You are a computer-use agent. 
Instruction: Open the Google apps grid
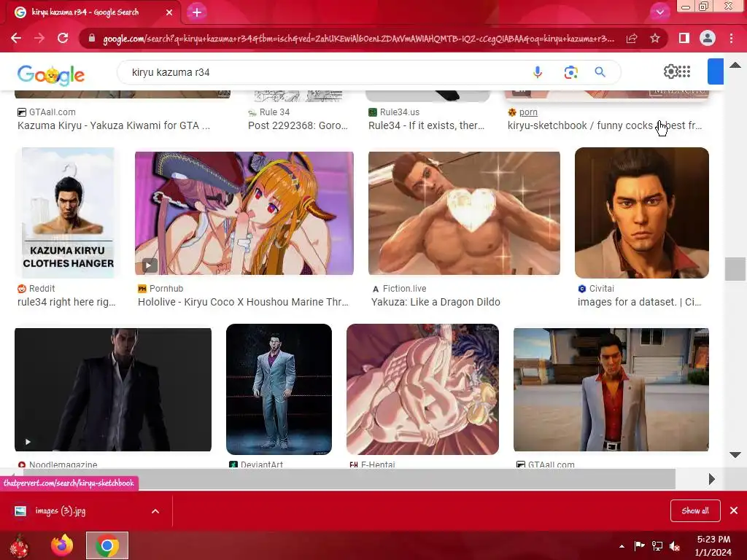point(684,71)
